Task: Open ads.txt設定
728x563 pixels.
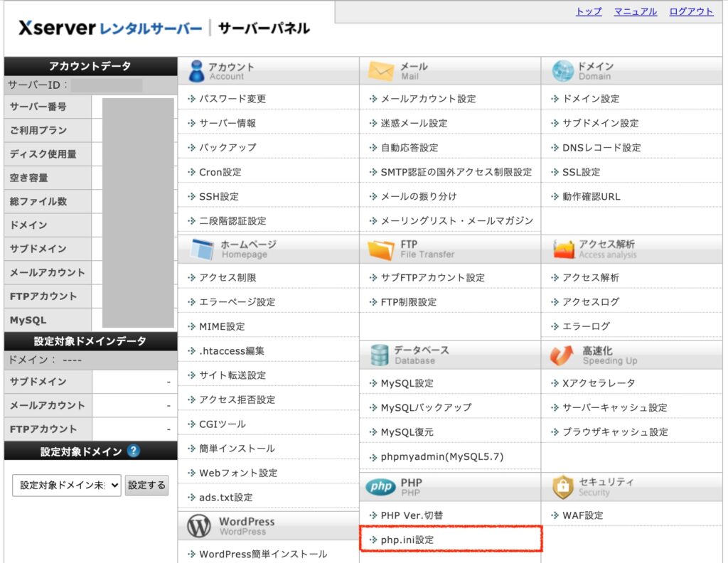Action: 225,498
